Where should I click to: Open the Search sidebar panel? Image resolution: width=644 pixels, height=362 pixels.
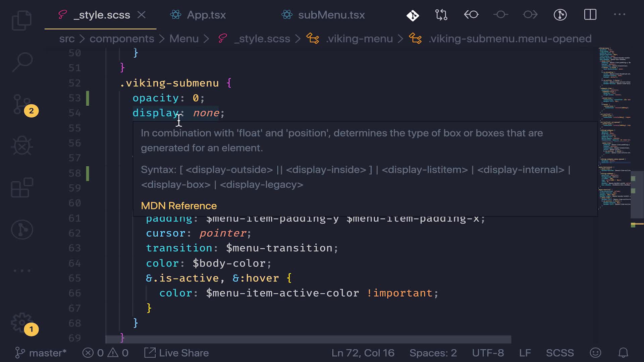pyautogui.click(x=22, y=62)
